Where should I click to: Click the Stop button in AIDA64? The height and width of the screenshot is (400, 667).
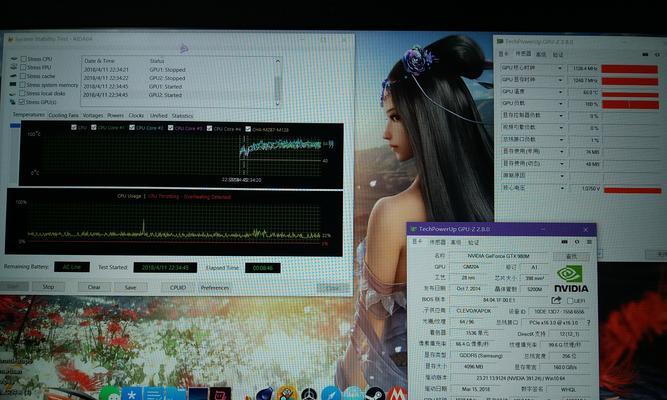click(x=48, y=287)
